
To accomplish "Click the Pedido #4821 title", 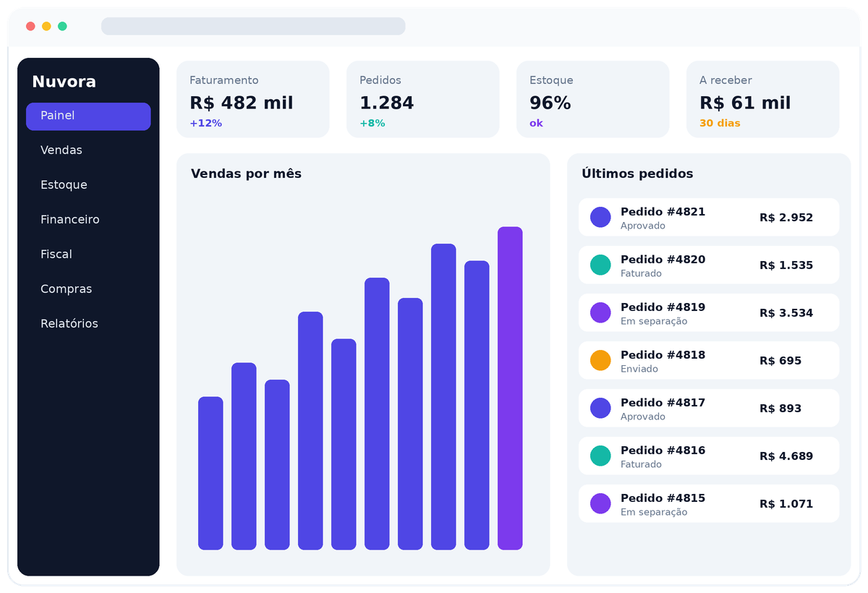I will 663,212.
